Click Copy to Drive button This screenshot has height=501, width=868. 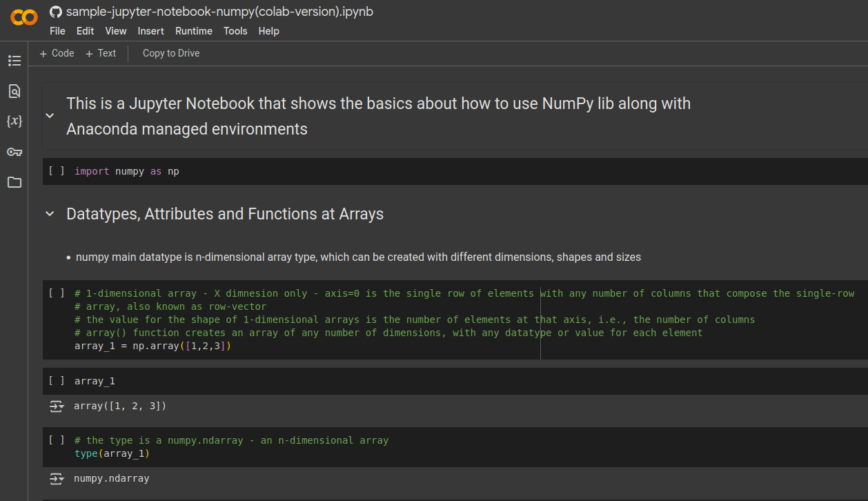pos(171,53)
